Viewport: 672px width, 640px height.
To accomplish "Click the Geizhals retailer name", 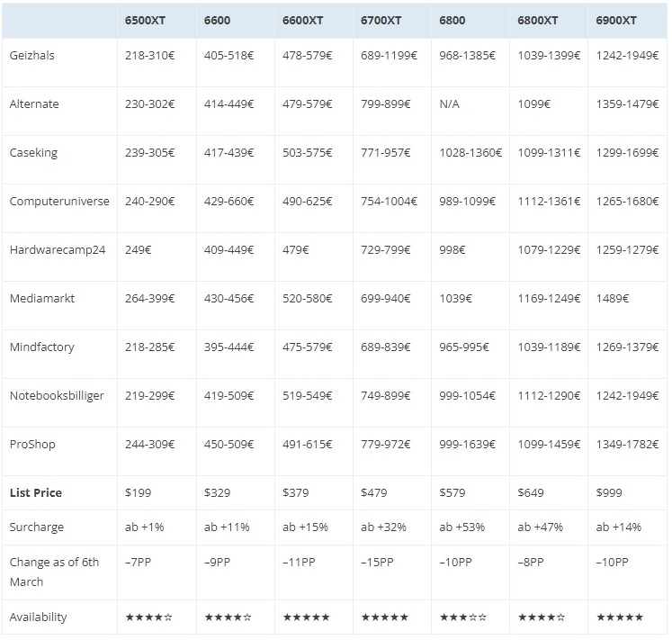I will click(32, 55).
